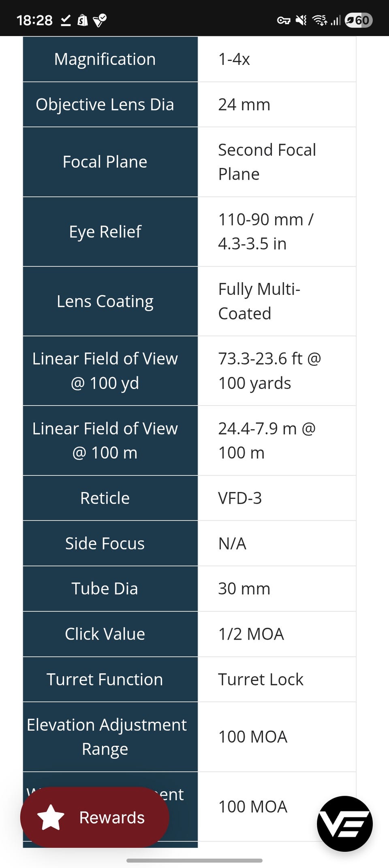Tap the Turret Lock value
Image resolution: width=389 pixels, height=868 pixels.
point(261,679)
